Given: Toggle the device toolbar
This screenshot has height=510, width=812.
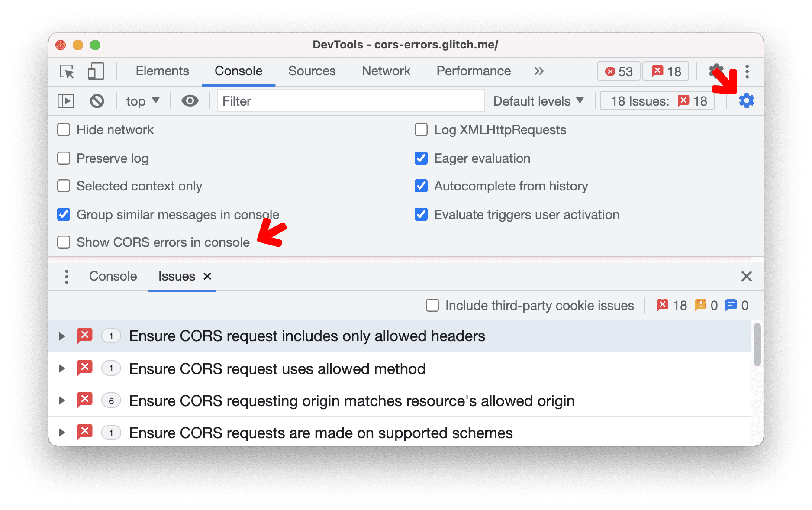Looking at the screenshot, I should click(x=96, y=71).
